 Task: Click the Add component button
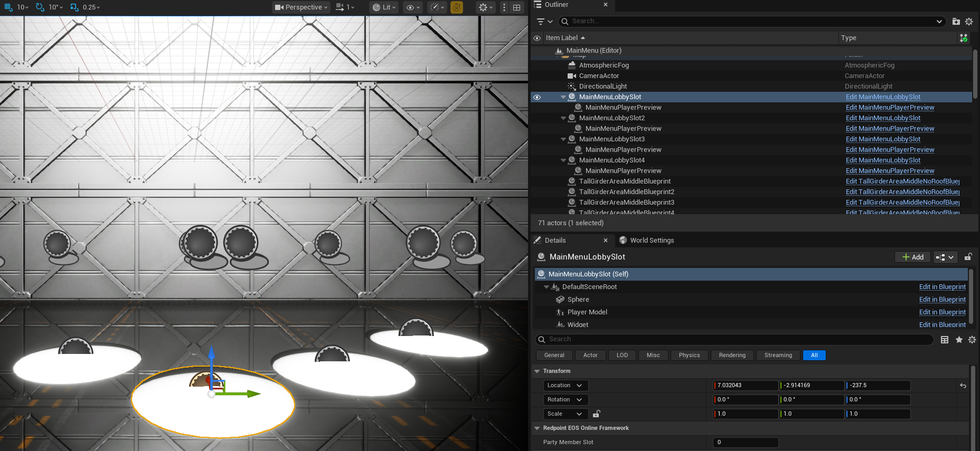tap(912, 257)
